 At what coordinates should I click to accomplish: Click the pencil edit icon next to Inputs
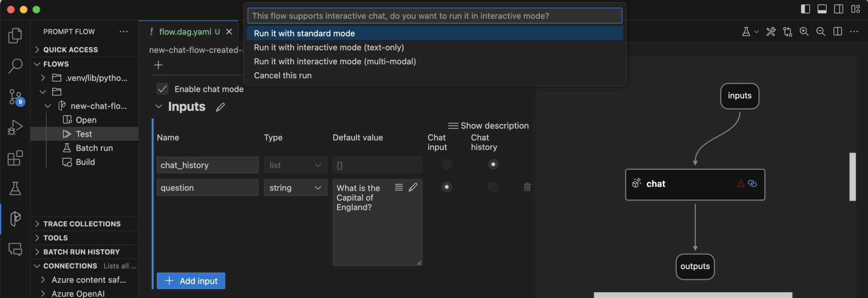coord(220,107)
